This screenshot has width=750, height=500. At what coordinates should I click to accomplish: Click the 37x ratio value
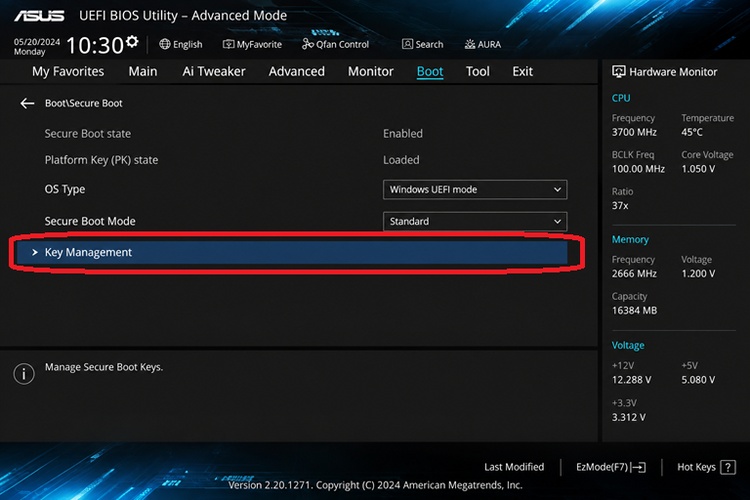pyautogui.click(x=620, y=206)
